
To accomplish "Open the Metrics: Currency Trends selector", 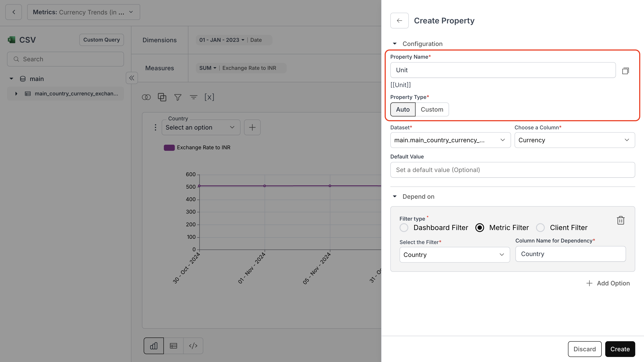I will point(83,12).
